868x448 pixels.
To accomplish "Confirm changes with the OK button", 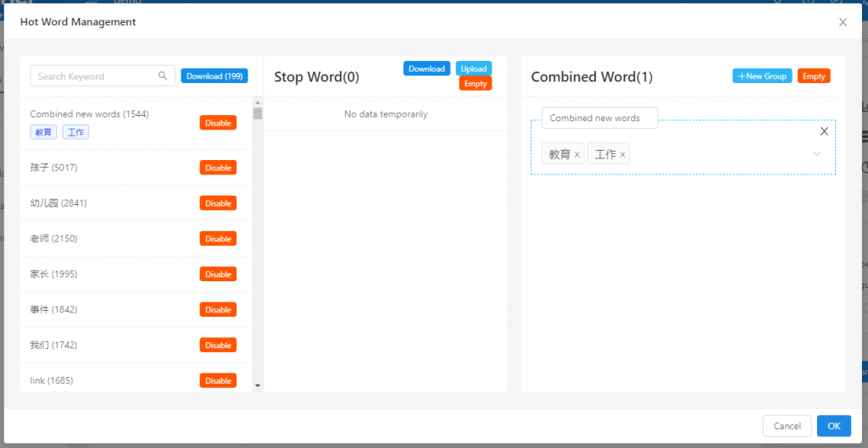I will coord(833,426).
